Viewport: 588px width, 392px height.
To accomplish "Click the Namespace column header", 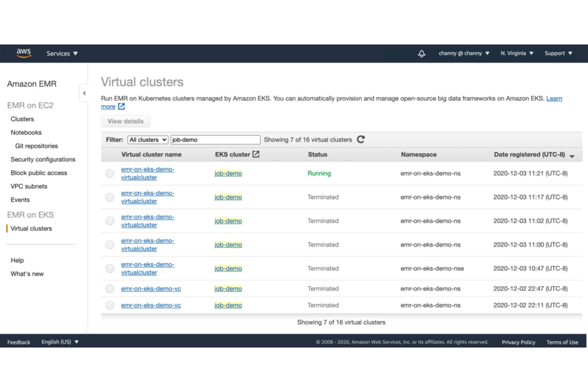I will 419,154.
